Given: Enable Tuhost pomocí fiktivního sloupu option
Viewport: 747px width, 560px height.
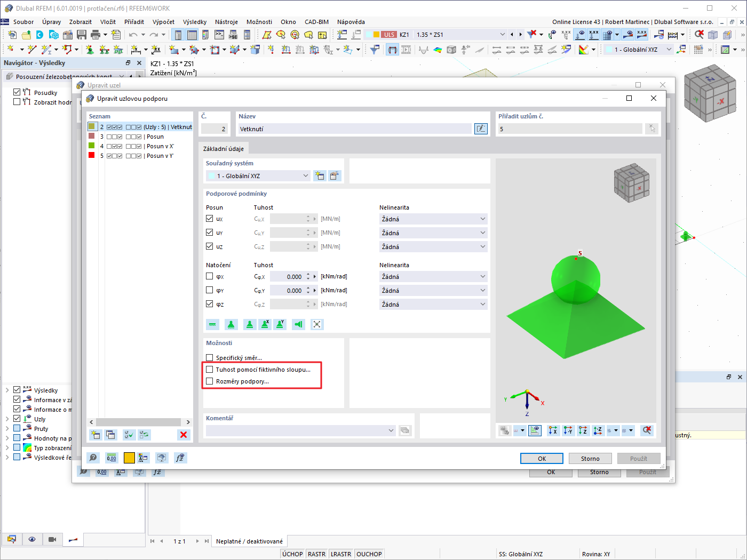Looking at the screenshot, I should 210,370.
